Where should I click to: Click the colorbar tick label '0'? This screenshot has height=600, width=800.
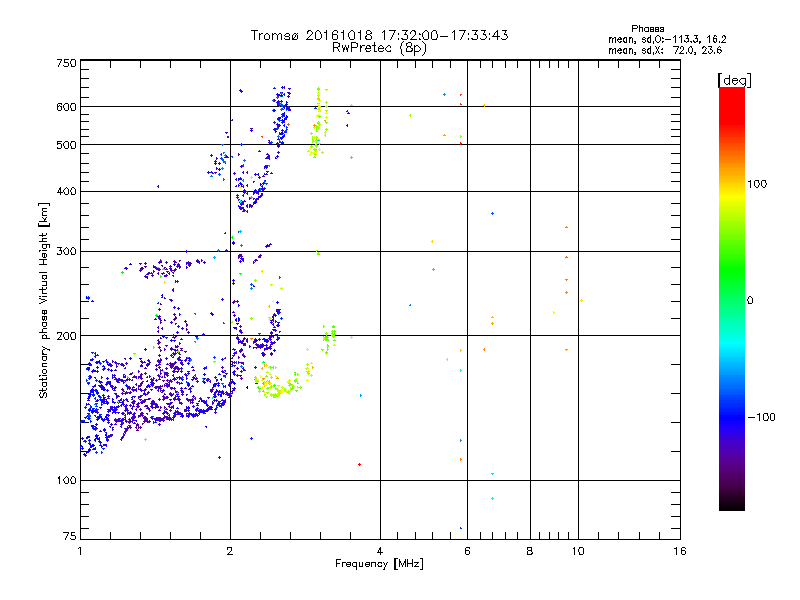click(750, 301)
